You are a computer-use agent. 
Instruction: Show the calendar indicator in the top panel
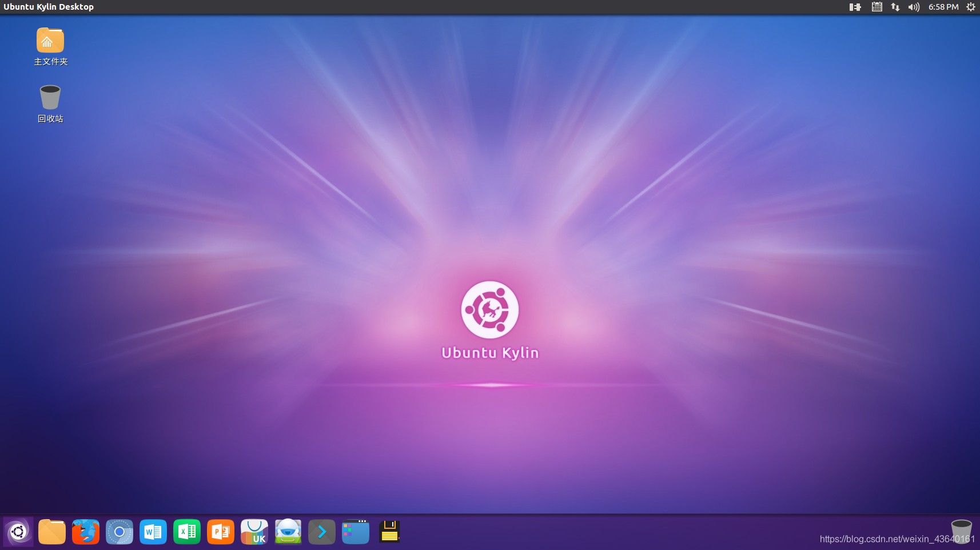coord(877,7)
